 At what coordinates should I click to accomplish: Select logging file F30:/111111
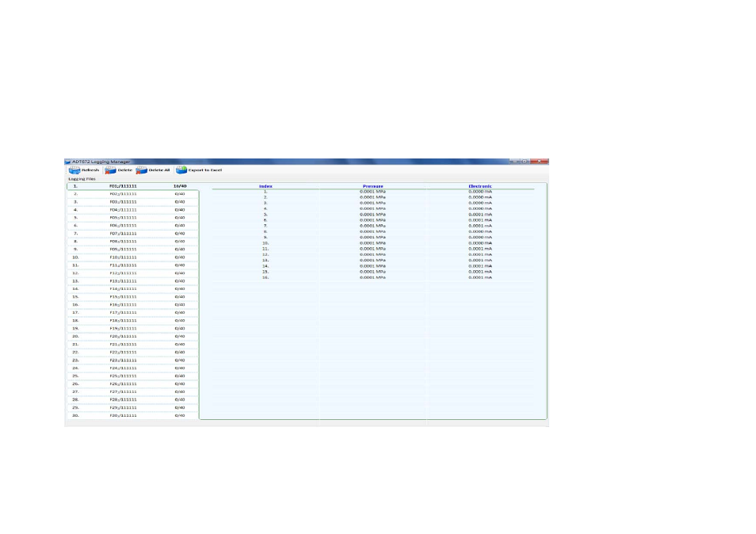click(132, 415)
